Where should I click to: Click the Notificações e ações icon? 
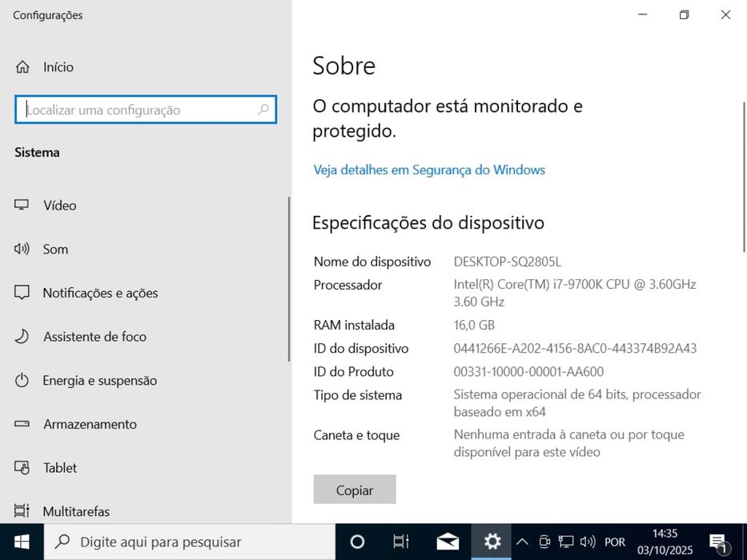pos(22,292)
